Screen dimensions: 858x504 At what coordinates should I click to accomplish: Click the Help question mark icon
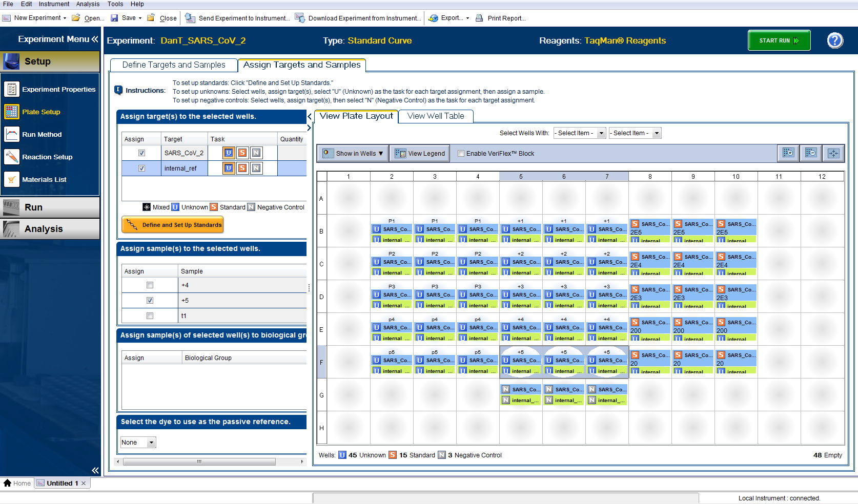coord(835,40)
